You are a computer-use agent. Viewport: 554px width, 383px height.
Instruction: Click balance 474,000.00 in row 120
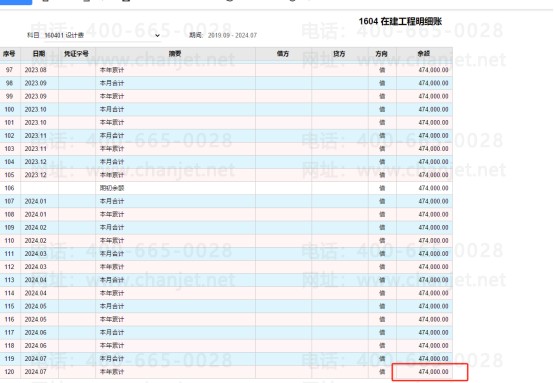434,372
